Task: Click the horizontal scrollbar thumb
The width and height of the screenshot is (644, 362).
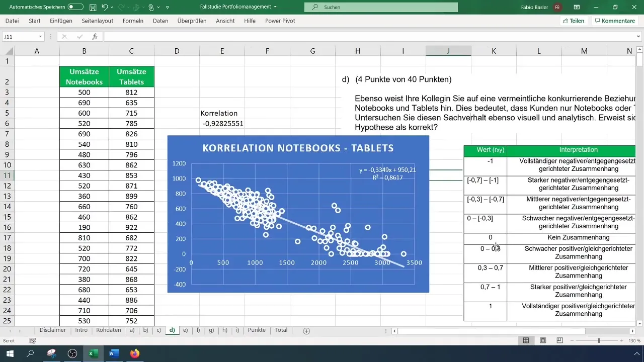Action: pos(492,331)
